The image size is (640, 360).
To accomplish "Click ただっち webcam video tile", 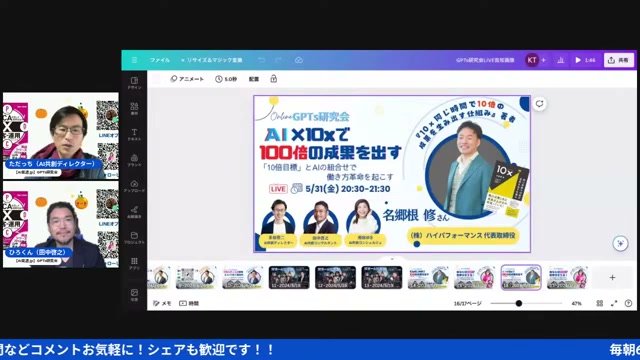I will pos(61,136).
